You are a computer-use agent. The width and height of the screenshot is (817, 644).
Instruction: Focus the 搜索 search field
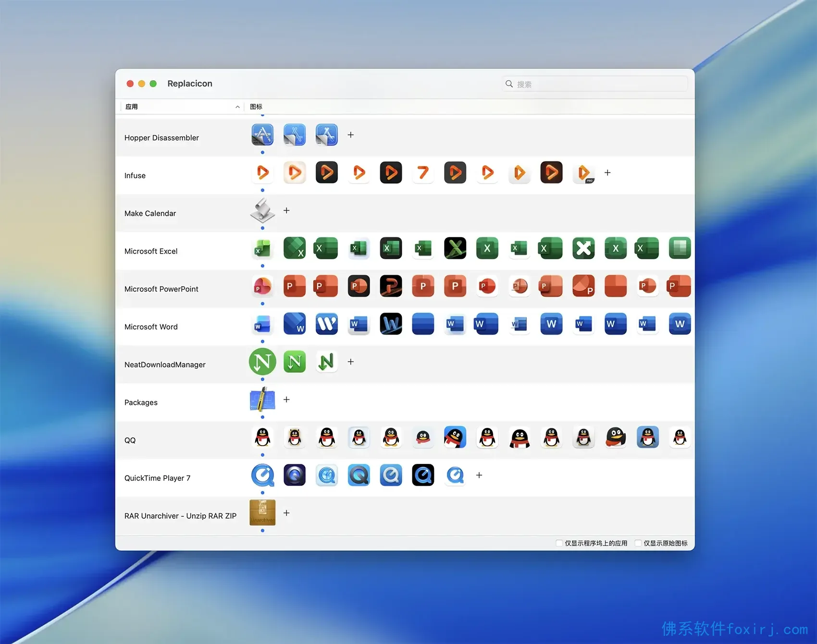(594, 84)
